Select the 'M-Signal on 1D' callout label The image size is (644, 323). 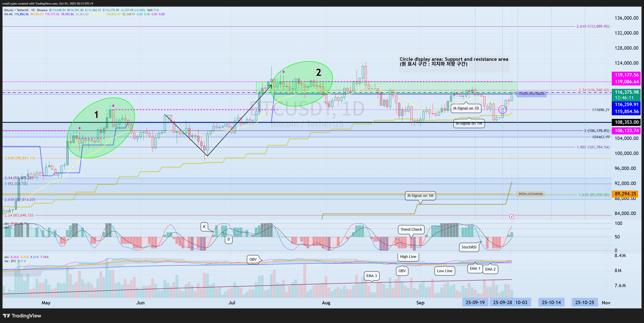point(466,108)
